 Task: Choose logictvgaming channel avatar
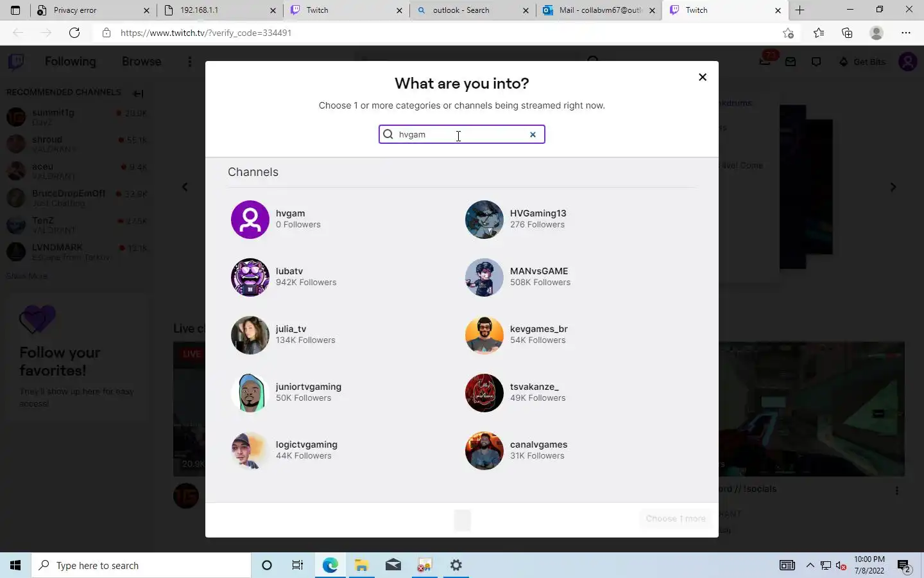250,451
